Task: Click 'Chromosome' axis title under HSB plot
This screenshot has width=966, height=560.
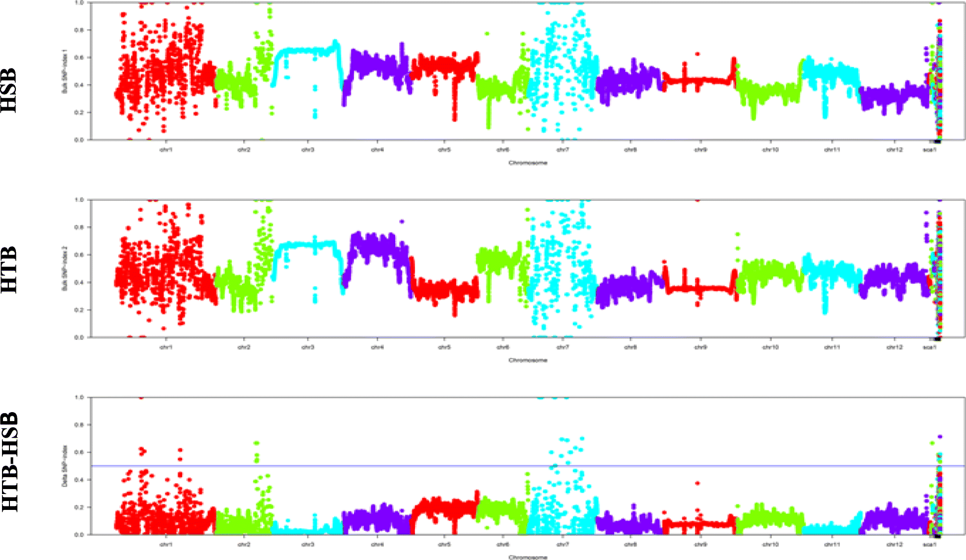Action: click(528, 163)
